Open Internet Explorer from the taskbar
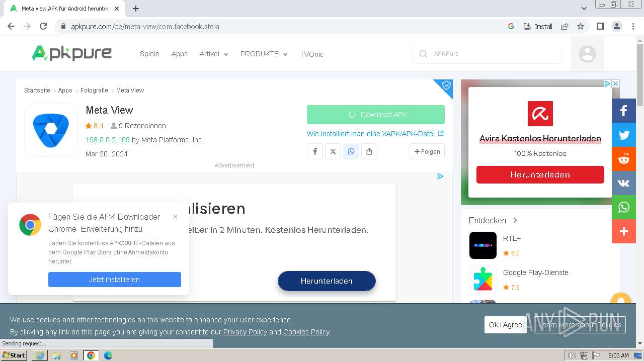 click(x=40, y=355)
